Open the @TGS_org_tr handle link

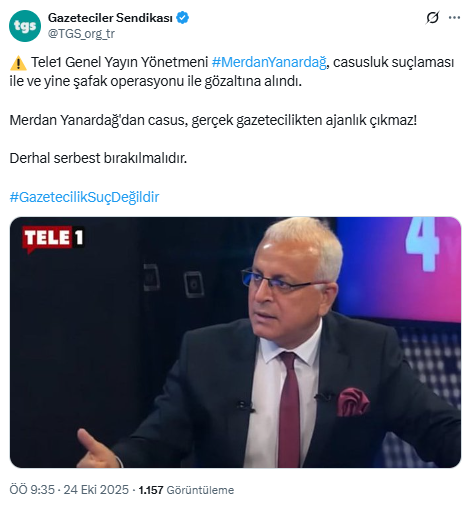pos(81,34)
